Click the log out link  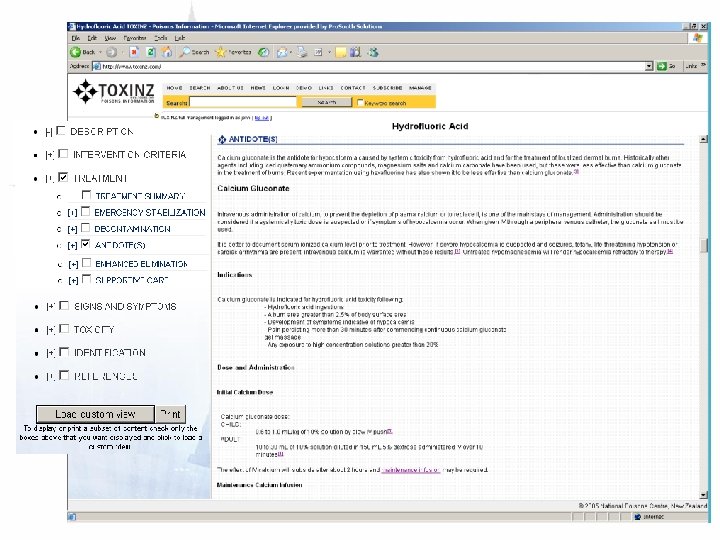click(x=262, y=118)
